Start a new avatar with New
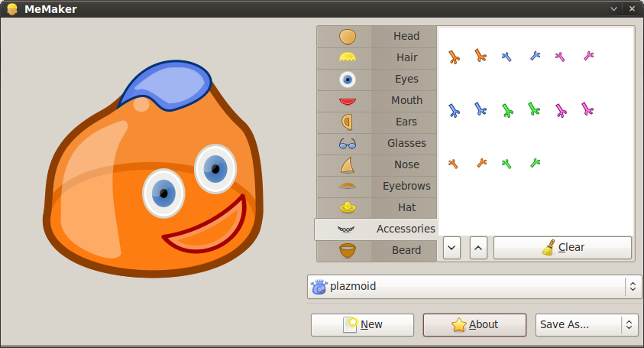Viewport: 644px width, 348px height. (x=362, y=325)
